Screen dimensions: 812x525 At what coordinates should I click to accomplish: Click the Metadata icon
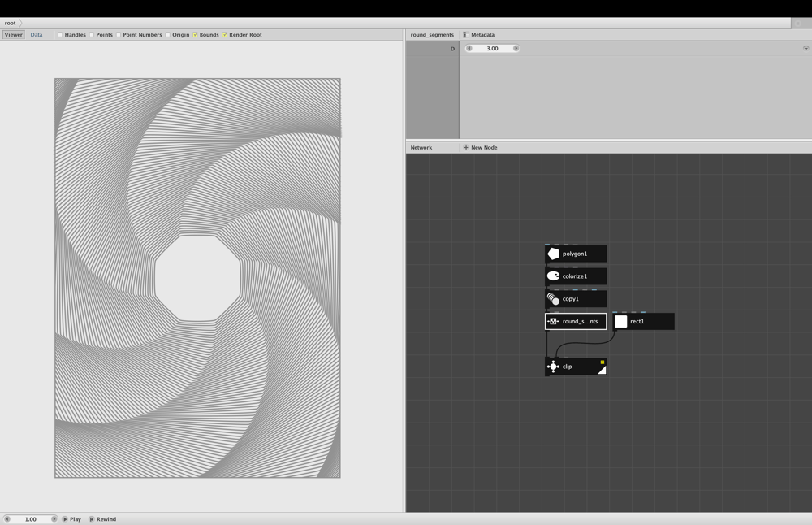click(465, 35)
